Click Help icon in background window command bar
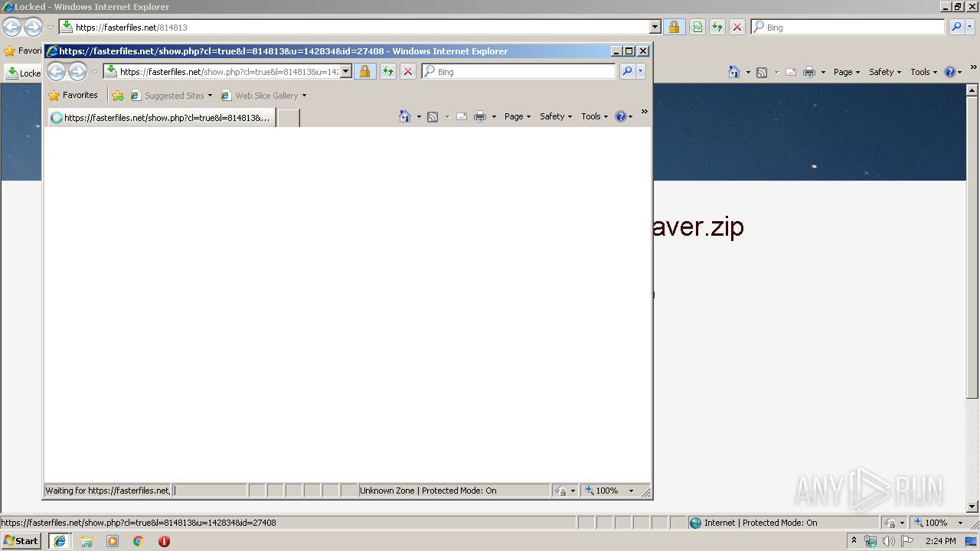Image resolution: width=980 pixels, height=551 pixels. (949, 72)
